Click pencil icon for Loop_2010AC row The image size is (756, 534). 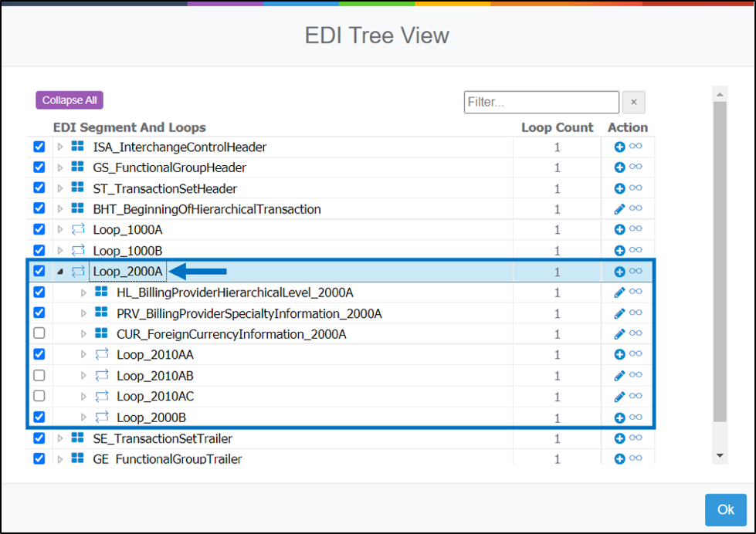pyautogui.click(x=619, y=397)
